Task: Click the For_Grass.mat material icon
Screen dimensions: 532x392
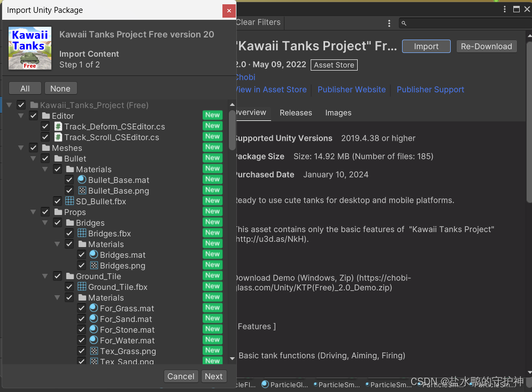Action: pyautogui.click(x=94, y=308)
